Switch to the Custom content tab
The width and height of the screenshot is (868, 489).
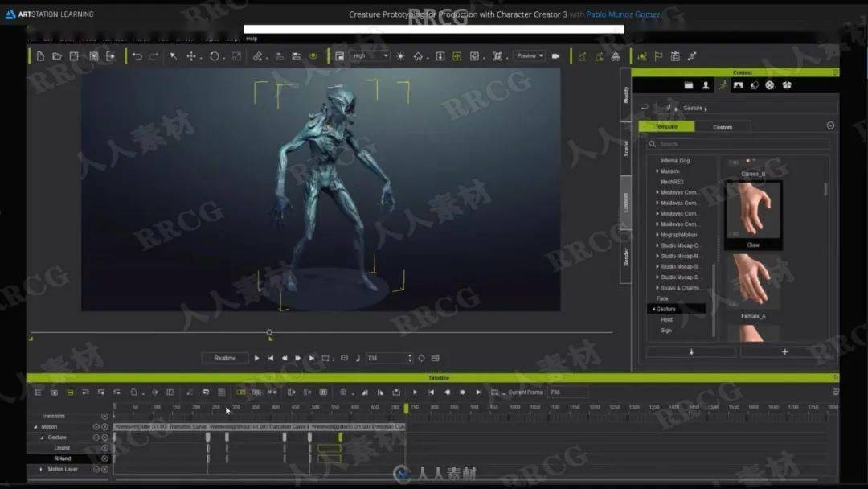pyautogui.click(x=723, y=127)
